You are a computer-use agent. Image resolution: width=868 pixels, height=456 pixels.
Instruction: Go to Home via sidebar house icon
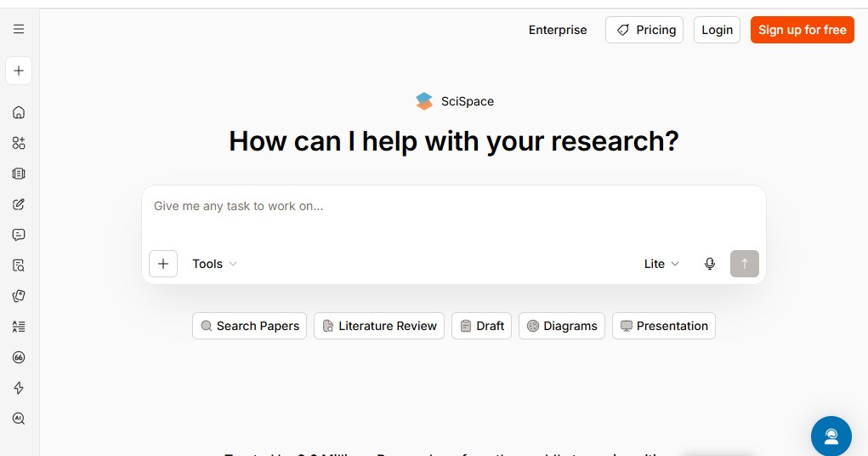click(19, 112)
